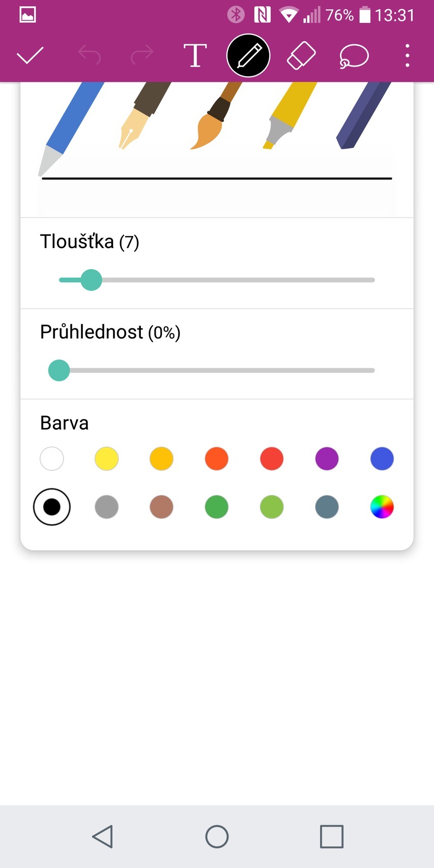This screenshot has height=868, width=434.
Task: Choose the blue pencil pen type
Action: pos(71,125)
